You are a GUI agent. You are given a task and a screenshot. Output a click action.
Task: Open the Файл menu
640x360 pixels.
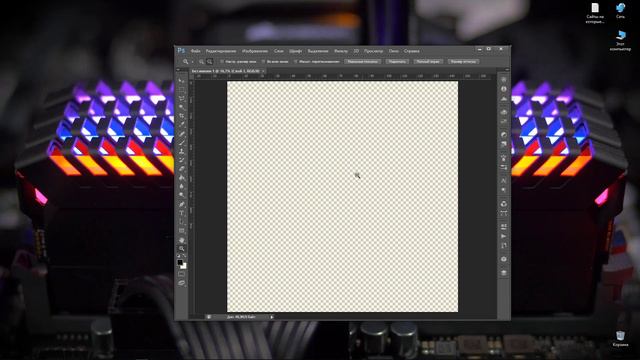pyautogui.click(x=196, y=51)
